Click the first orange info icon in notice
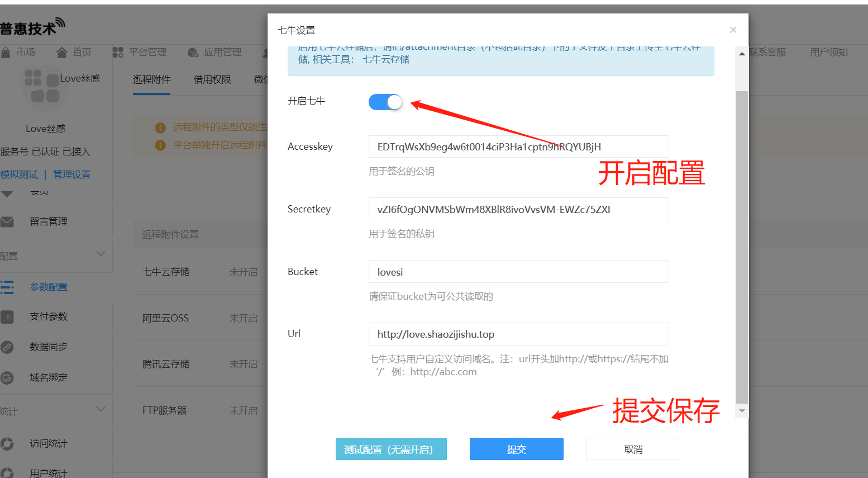The width and height of the screenshot is (868, 478). coord(160,127)
